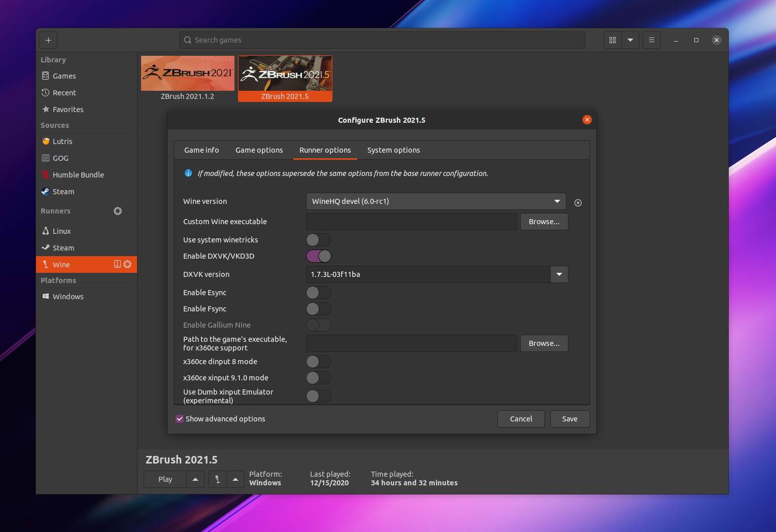This screenshot has height=532, width=776.
Task: Expand the DXVK version dropdown arrow
Action: tap(559, 274)
